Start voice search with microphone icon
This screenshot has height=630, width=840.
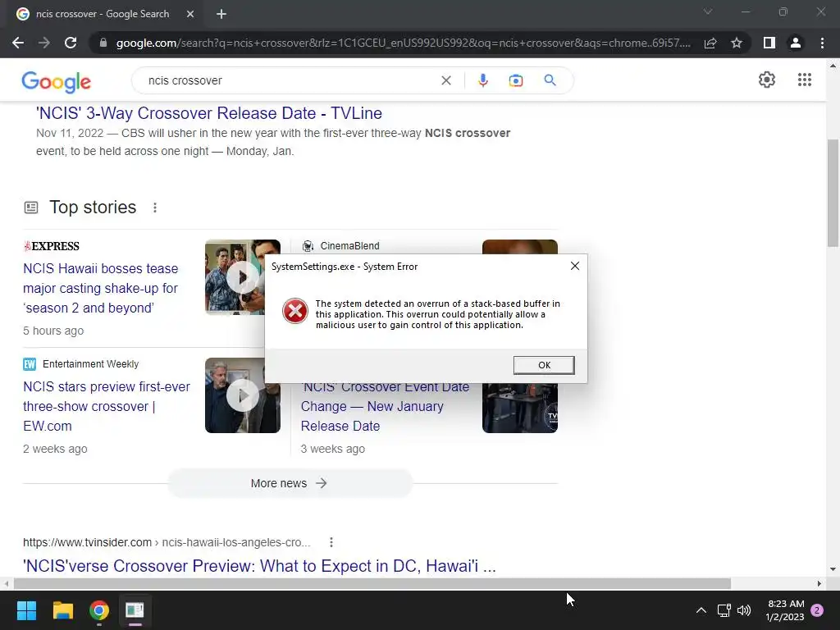[482, 80]
